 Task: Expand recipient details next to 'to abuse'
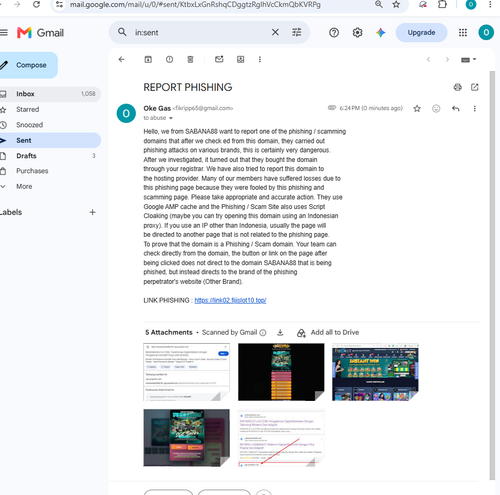tap(171, 118)
